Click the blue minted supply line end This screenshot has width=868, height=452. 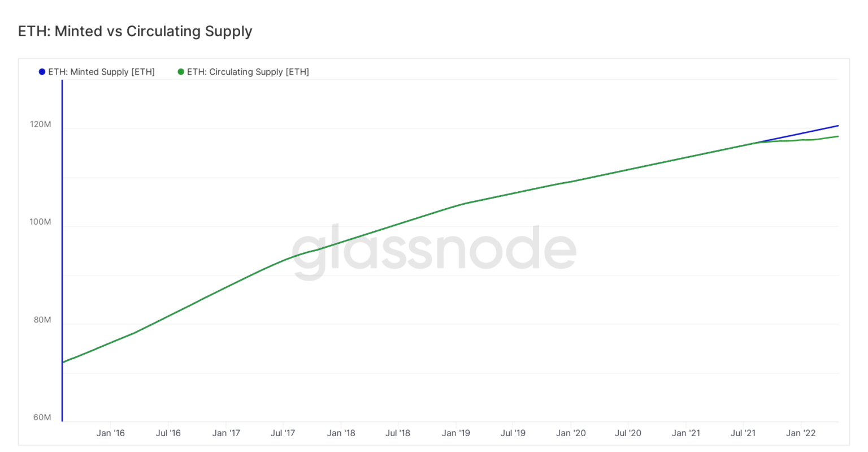[x=837, y=126]
